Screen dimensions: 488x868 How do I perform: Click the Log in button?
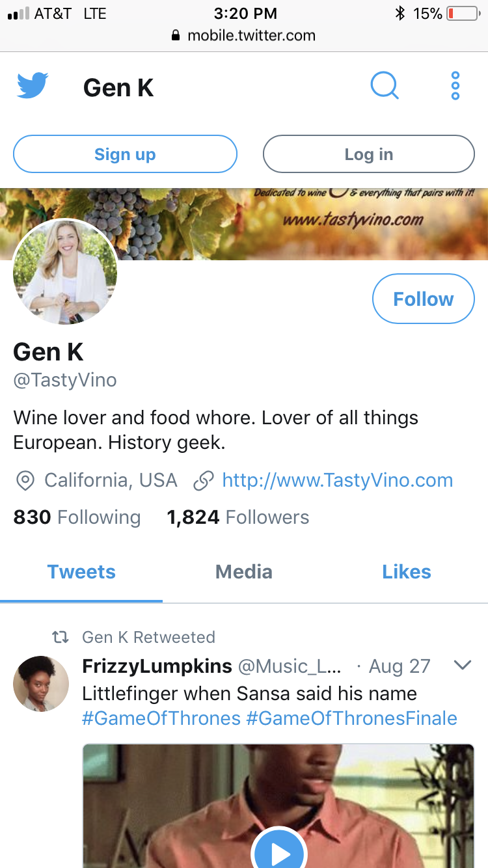(369, 154)
